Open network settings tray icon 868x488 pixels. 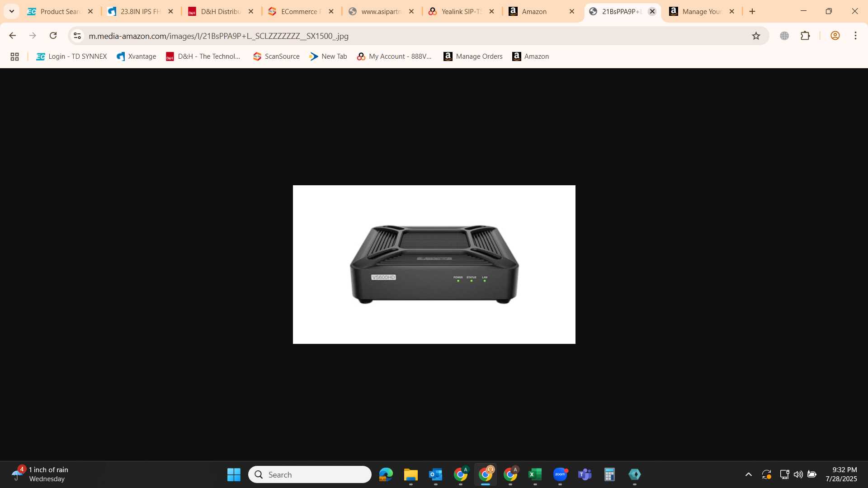[x=784, y=474]
